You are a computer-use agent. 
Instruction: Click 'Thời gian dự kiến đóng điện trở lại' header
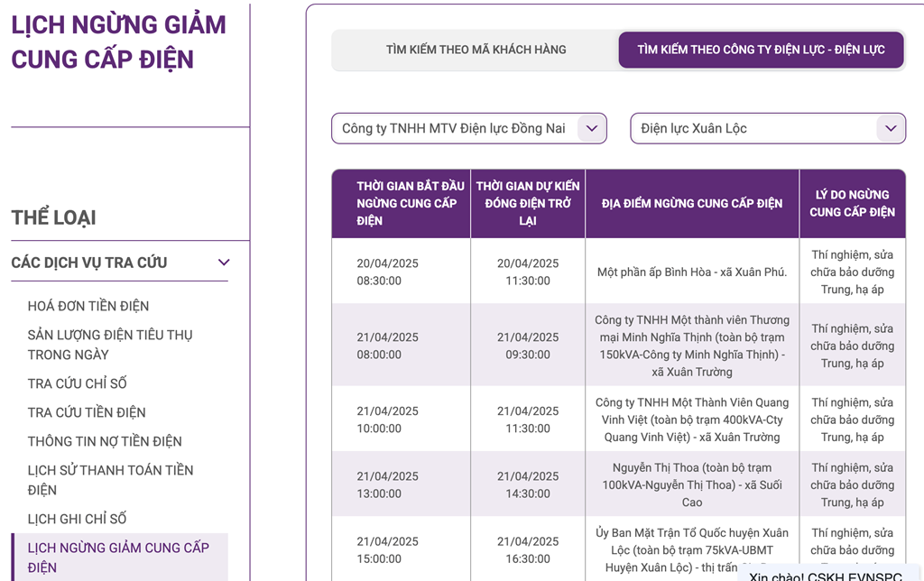point(528,203)
